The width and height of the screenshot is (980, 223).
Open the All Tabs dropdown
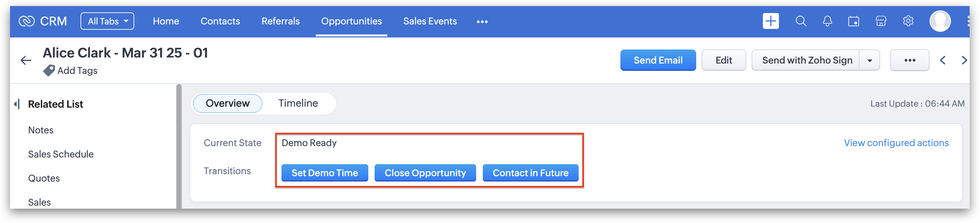pos(107,21)
